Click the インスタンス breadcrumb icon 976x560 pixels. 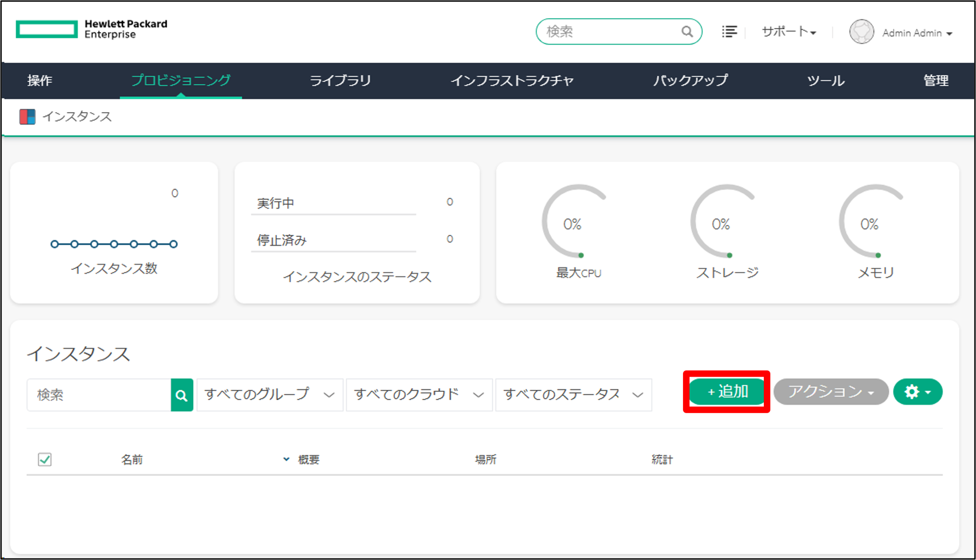pyautogui.click(x=27, y=116)
